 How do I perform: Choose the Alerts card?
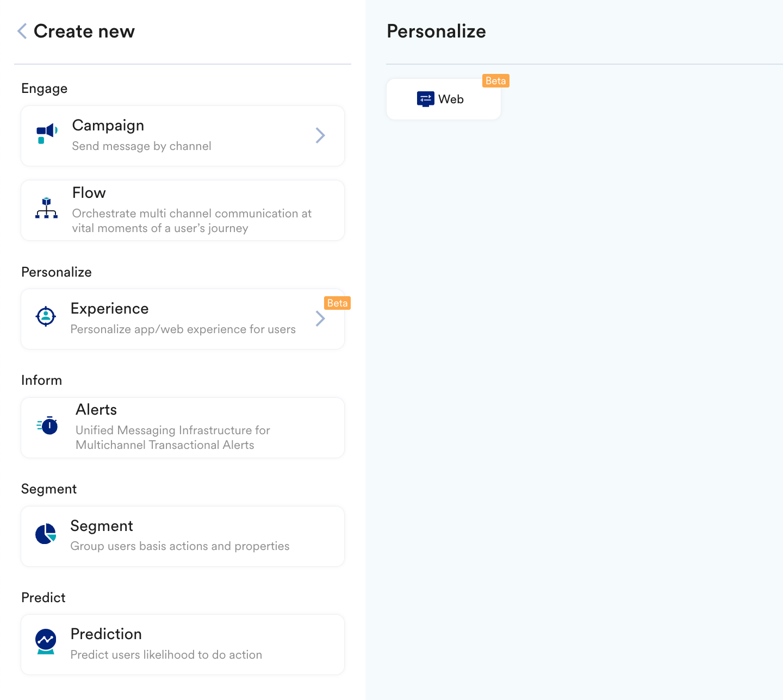pos(183,428)
